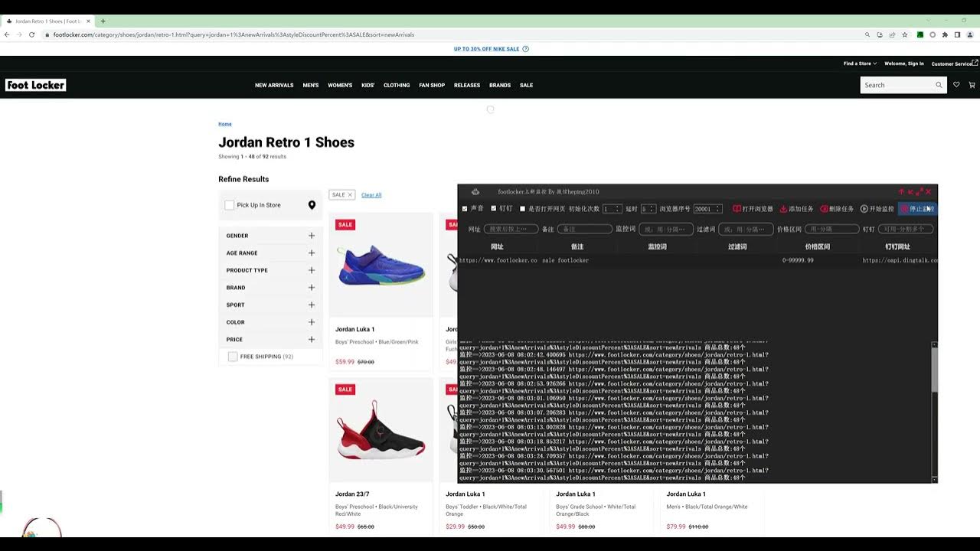
Task: Open the RELEASES menu
Action: click(467, 85)
